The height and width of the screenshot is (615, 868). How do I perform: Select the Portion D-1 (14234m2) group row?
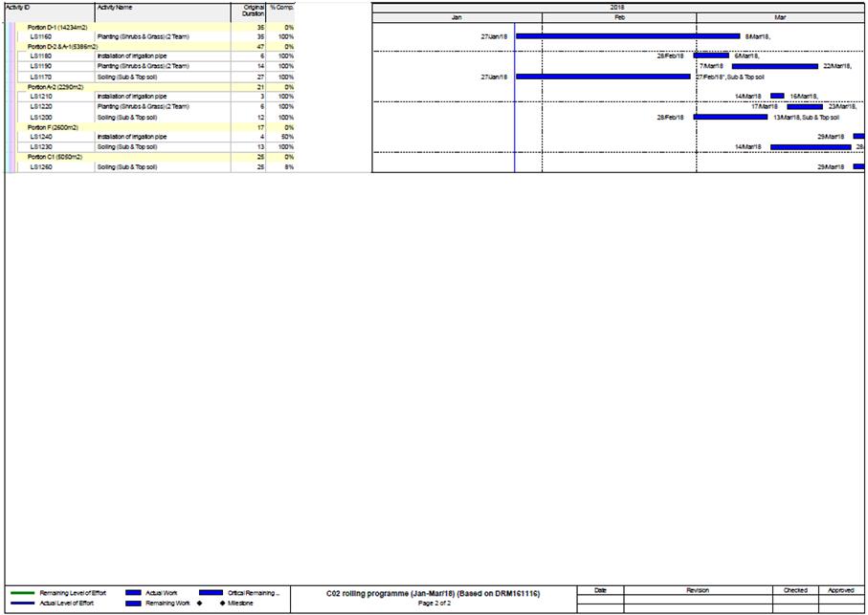(x=156, y=27)
